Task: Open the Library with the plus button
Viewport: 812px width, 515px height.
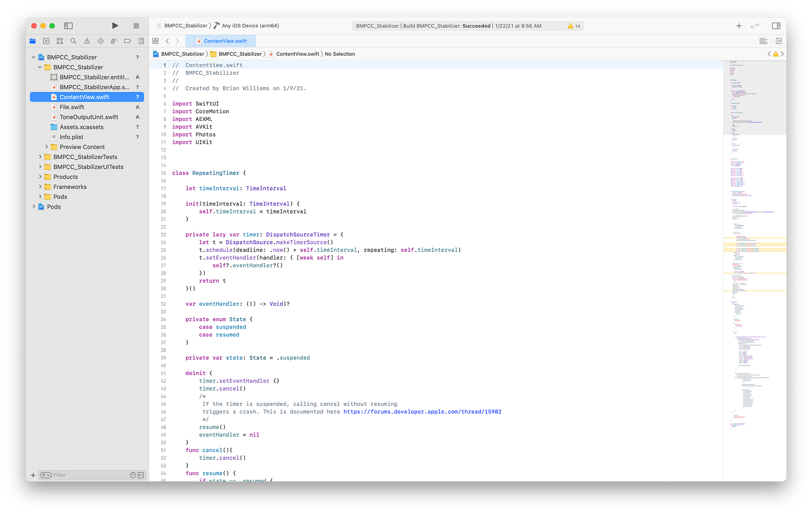Action: [739, 26]
